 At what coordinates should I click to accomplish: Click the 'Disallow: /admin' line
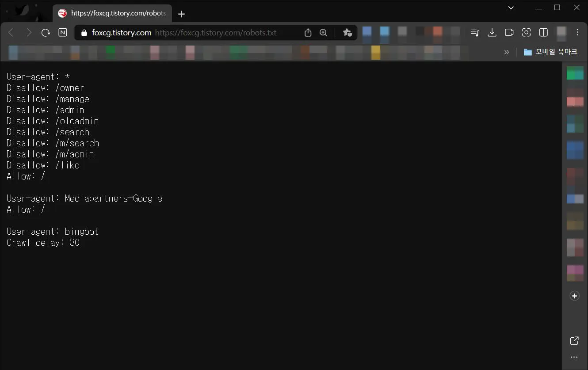45,110
